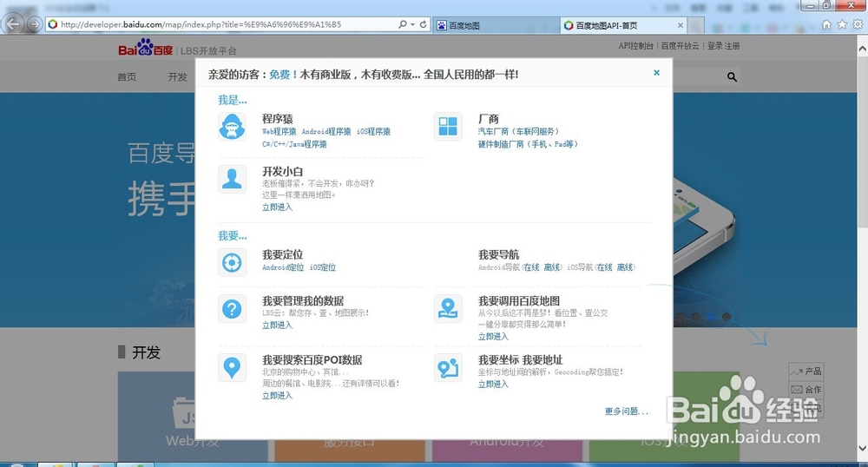
Task: Click 立即进入 under 我要调用百度地图
Action: tap(493, 337)
